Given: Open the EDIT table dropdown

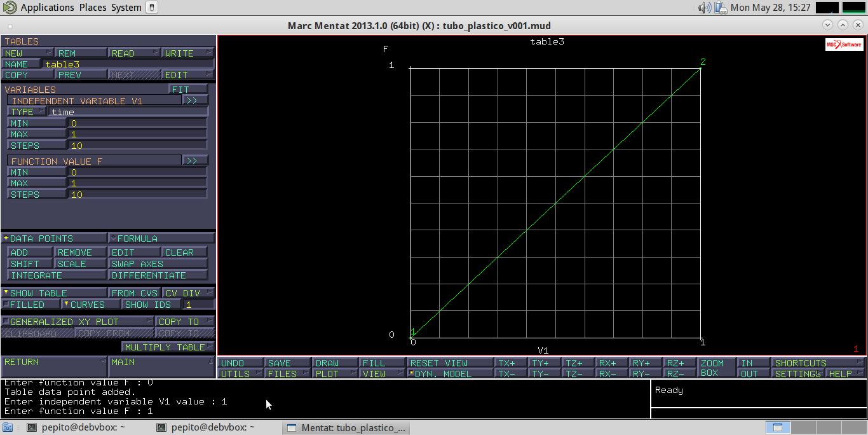Looking at the screenshot, I should coord(188,75).
